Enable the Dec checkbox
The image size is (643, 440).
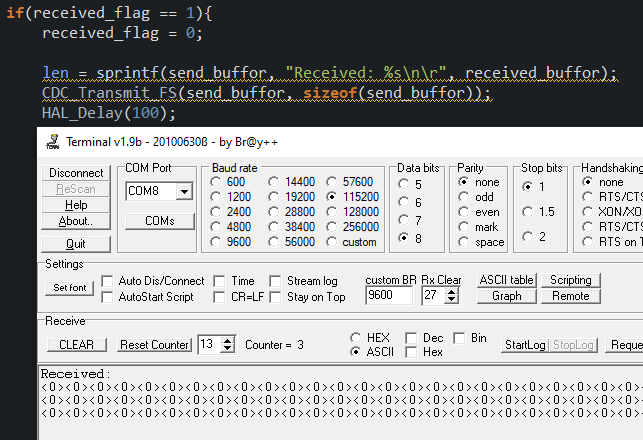[x=411, y=338]
